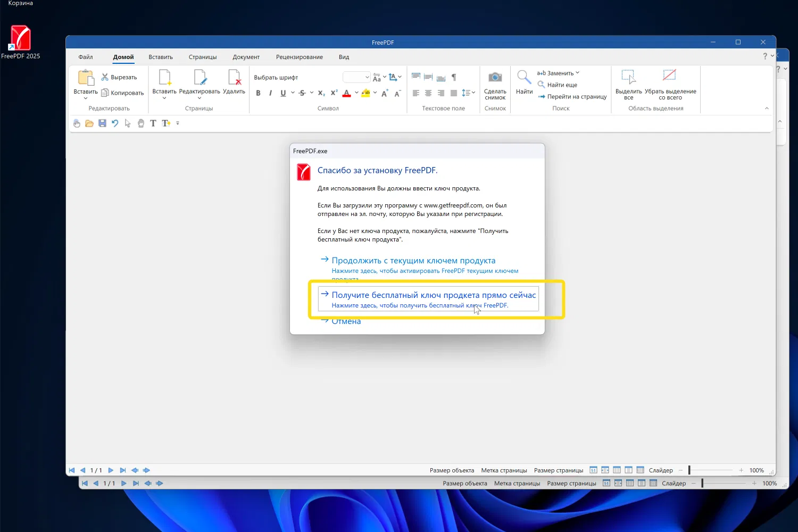Delete page with the Удалить icon
The image size is (798, 532).
(x=234, y=77)
